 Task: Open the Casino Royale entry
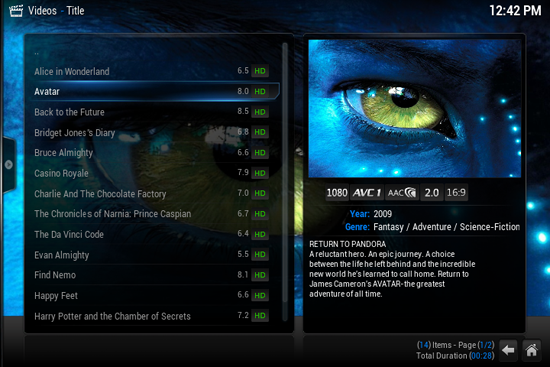pyautogui.click(x=154, y=173)
